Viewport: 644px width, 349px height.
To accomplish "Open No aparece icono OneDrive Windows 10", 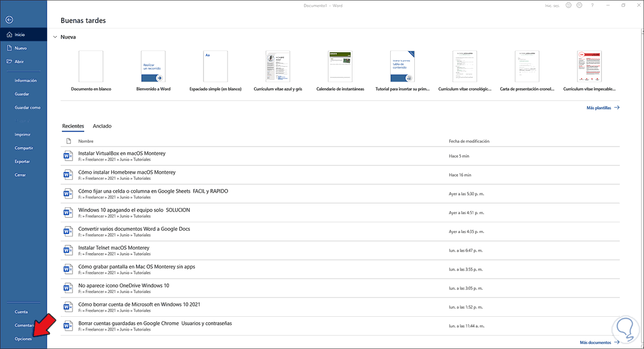I will (340, 288).
